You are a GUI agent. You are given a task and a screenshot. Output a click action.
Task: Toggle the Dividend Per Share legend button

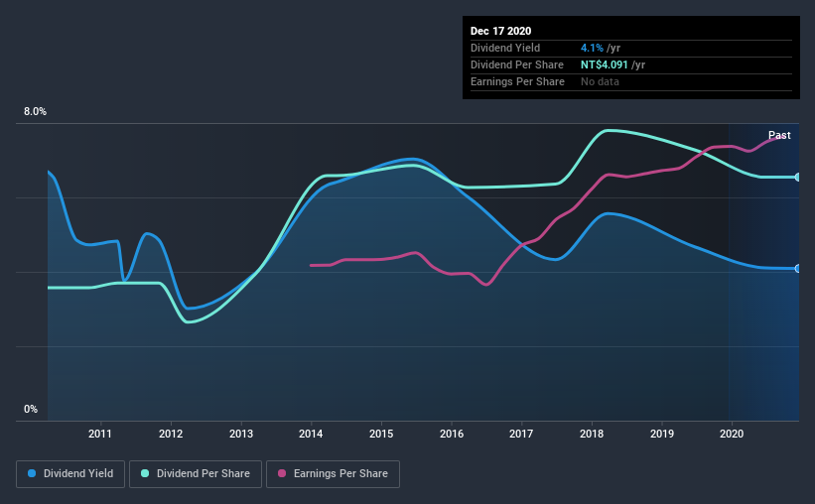[x=196, y=474]
